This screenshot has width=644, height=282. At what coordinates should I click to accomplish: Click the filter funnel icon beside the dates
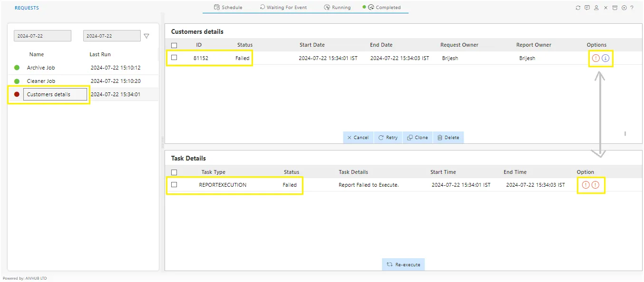pyautogui.click(x=146, y=36)
